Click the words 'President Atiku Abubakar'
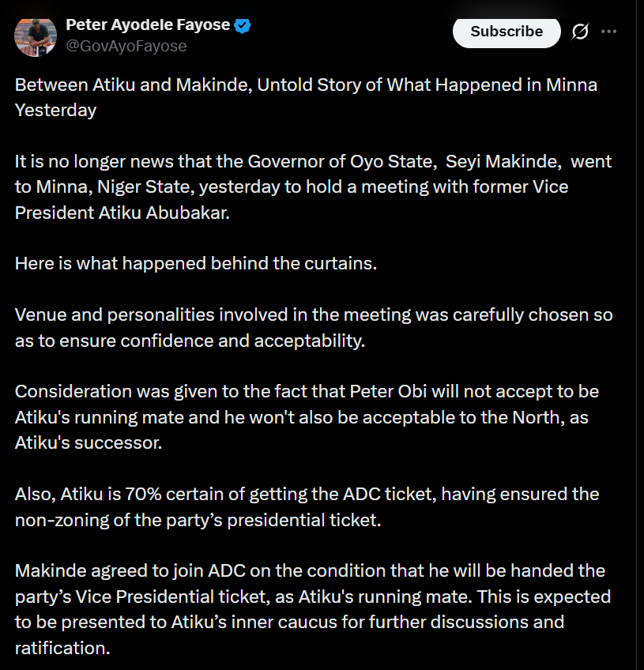The width and height of the screenshot is (644, 670). (122, 213)
